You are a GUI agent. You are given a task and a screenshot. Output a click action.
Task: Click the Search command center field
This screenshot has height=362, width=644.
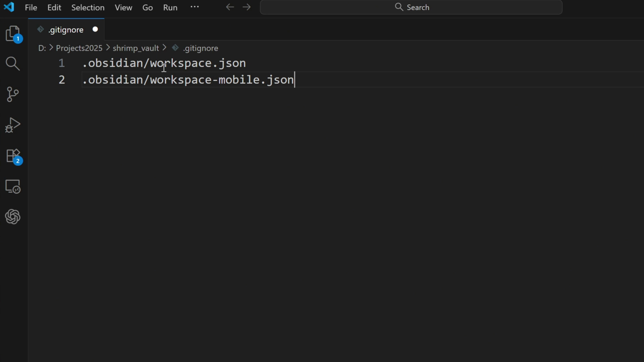click(x=411, y=7)
